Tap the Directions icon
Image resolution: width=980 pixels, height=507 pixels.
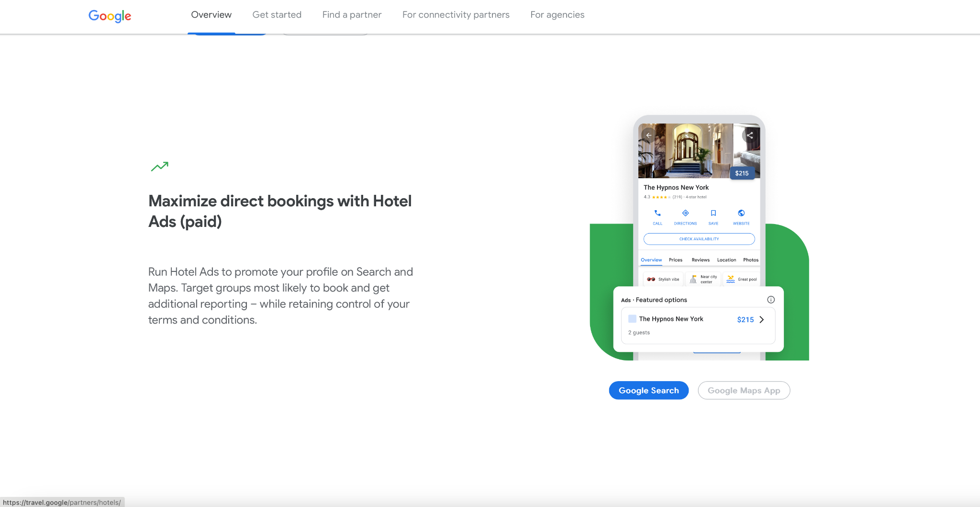coord(685,214)
